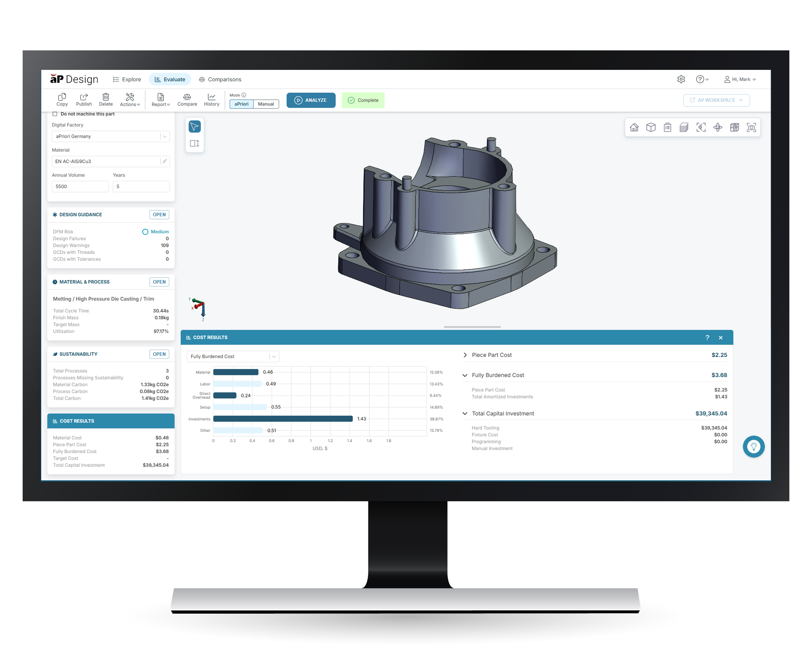Check 'Do not machine this part' checkbox

55,114
